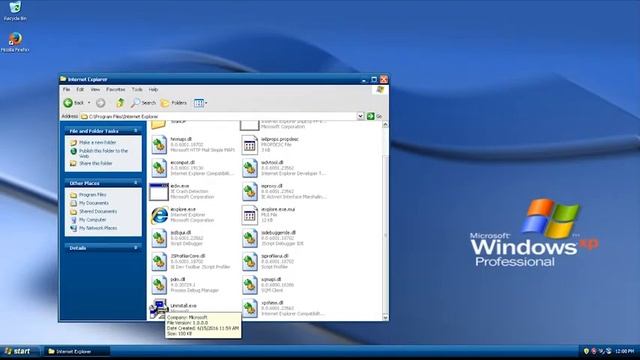
Task: Toggle the Folders pane button
Action: point(174,103)
